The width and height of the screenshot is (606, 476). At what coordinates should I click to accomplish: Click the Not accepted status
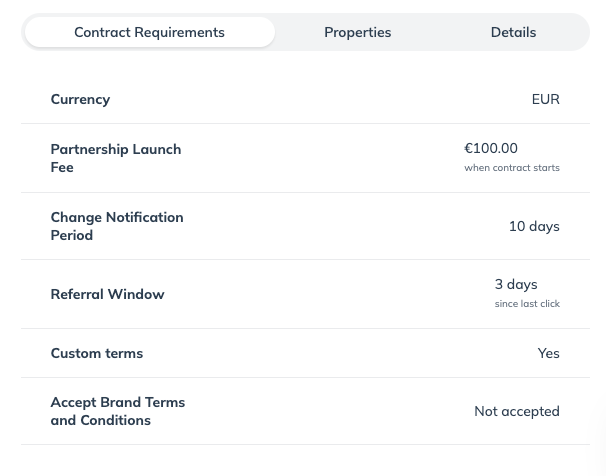[x=517, y=411]
